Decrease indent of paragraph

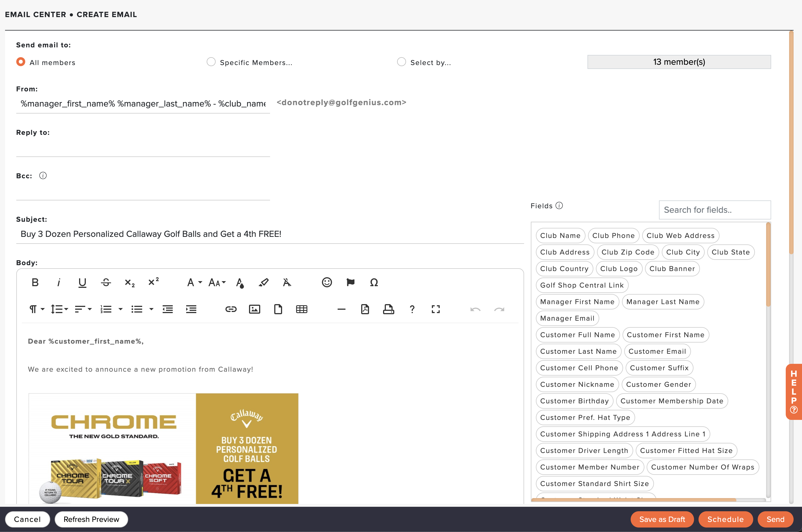coord(168,309)
